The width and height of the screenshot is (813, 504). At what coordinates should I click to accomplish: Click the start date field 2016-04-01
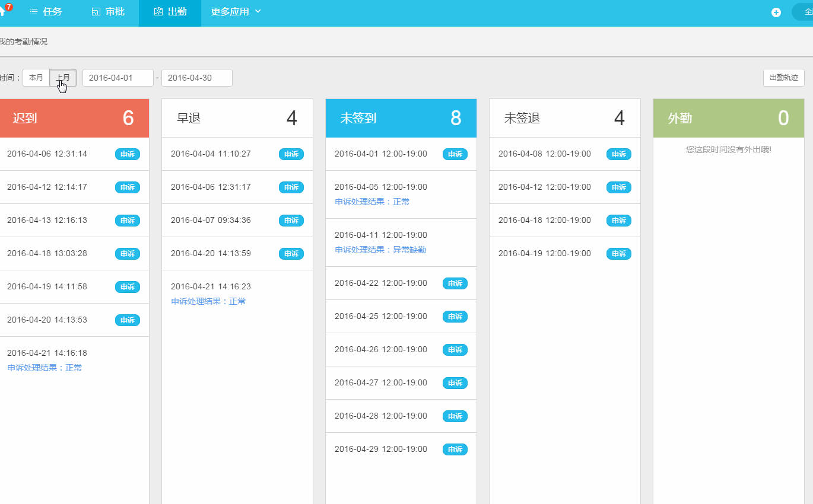pos(117,78)
